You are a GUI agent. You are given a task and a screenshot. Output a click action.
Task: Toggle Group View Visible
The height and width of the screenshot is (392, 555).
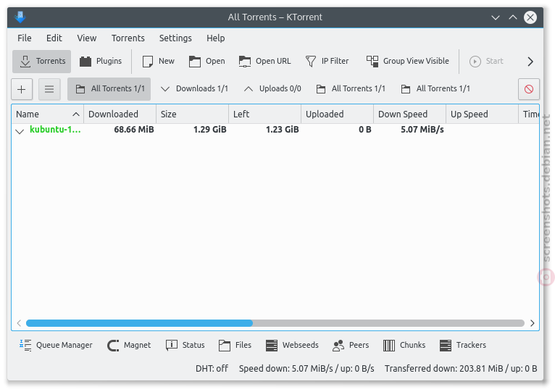[x=408, y=62]
